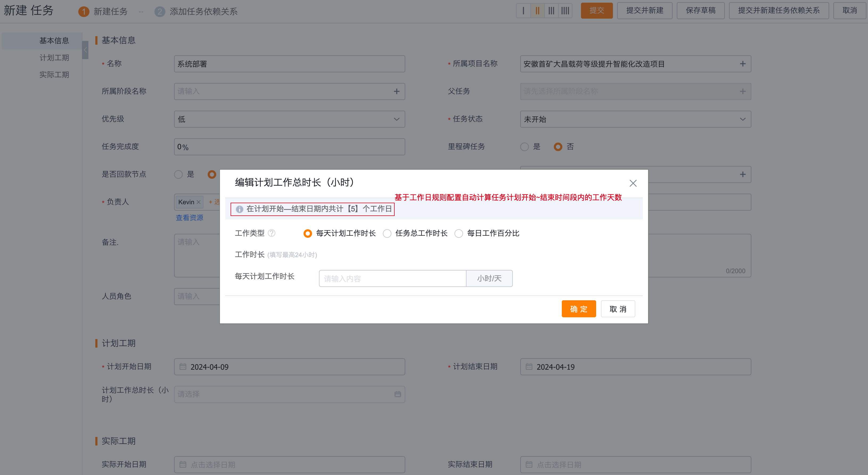
Task: Click the calendar icon beside 计划开始日期
Action: (183, 366)
